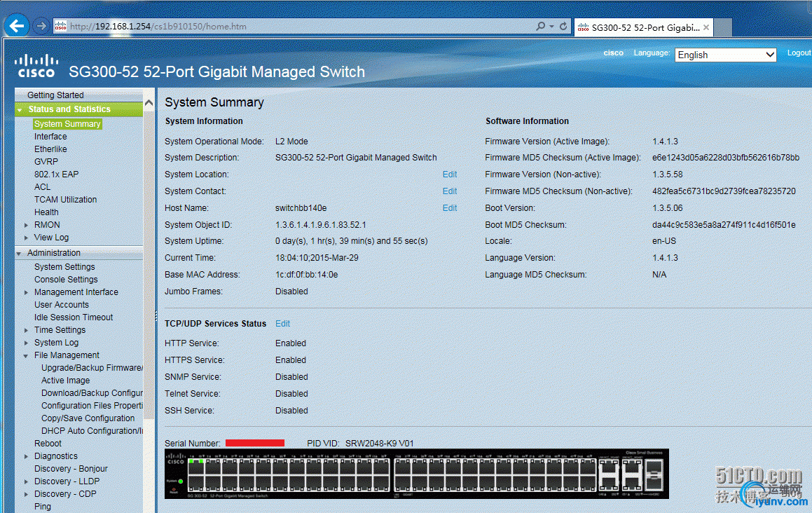Image resolution: width=812 pixels, height=513 pixels.
Task: Click the browser forward arrow button
Action: [x=41, y=26]
